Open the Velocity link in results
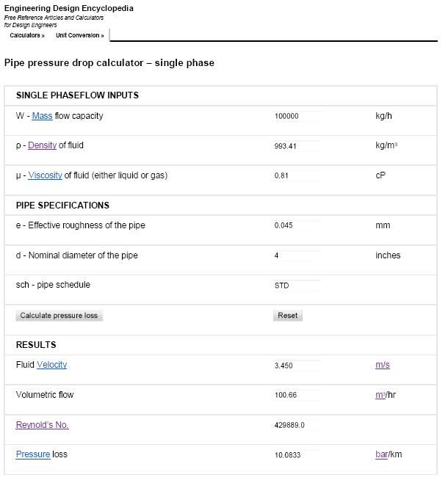Screen dimensions: 448x483 [x=51, y=365]
